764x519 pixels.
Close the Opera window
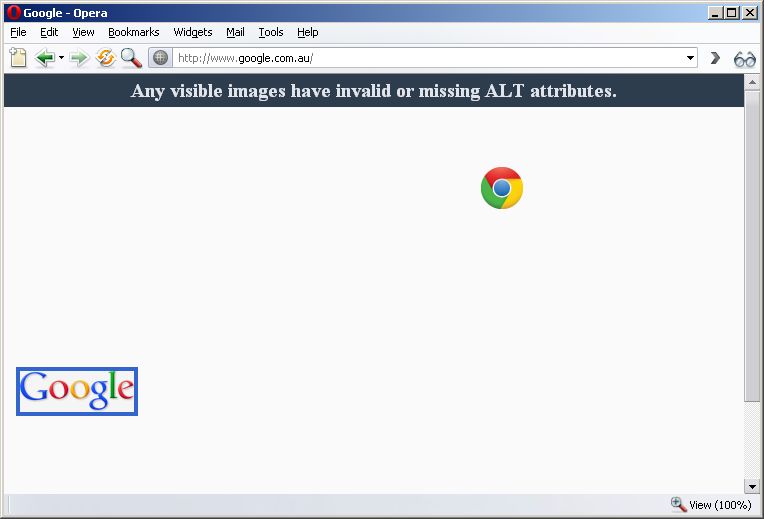(750, 13)
